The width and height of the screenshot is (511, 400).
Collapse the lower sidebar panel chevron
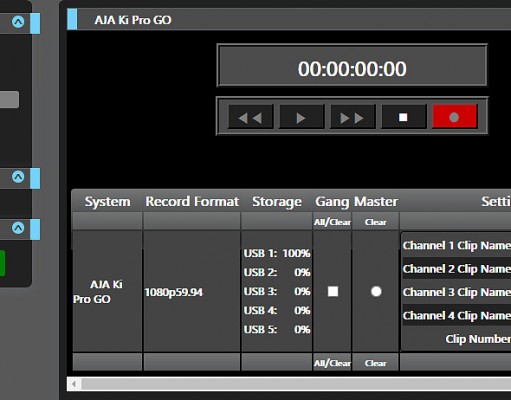[18, 228]
